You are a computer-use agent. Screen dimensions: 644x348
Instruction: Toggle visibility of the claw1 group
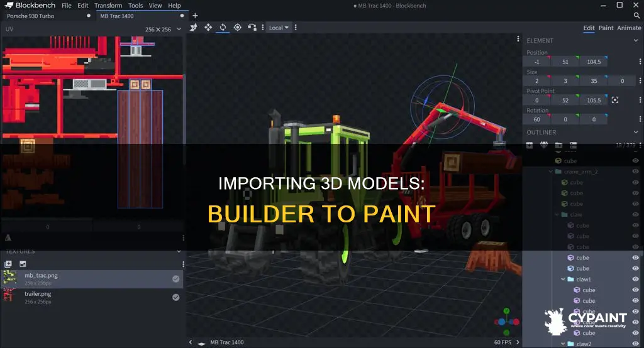coord(635,280)
